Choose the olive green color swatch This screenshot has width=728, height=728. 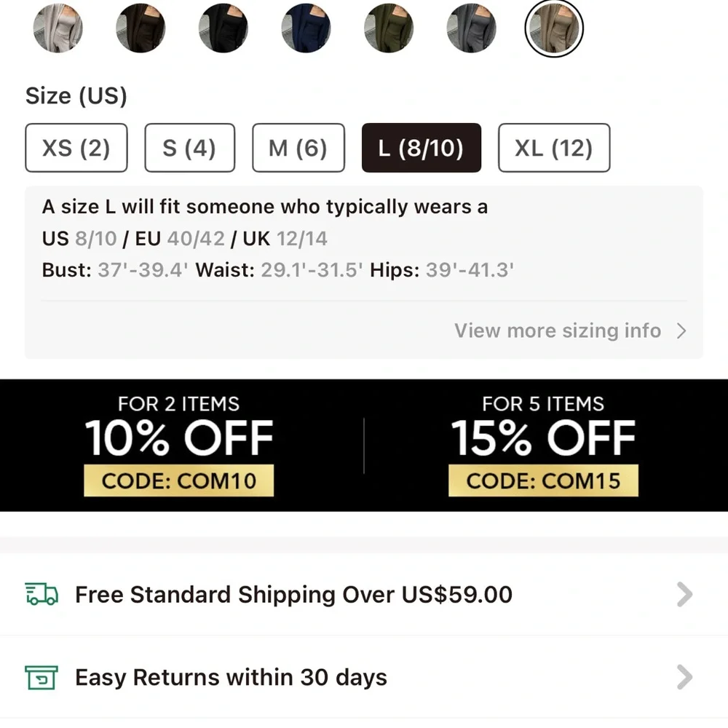pyautogui.click(x=389, y=28)
